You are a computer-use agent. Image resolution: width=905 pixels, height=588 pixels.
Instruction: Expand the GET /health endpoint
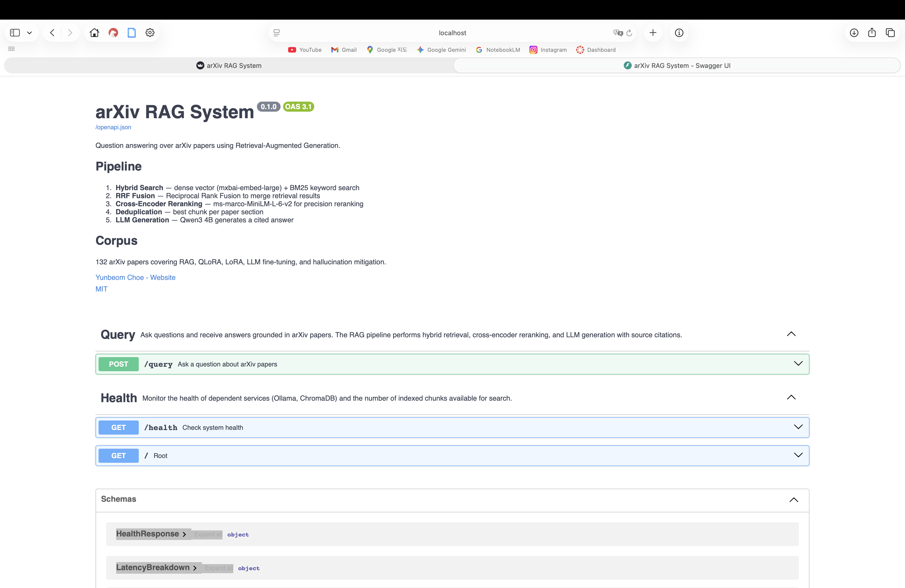[x=798, y=427]
